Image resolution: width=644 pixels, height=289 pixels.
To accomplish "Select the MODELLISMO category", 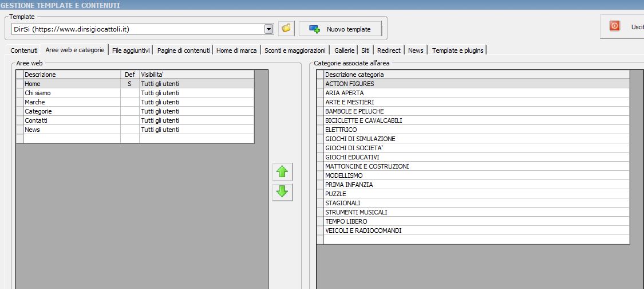I will pos(473,175).
